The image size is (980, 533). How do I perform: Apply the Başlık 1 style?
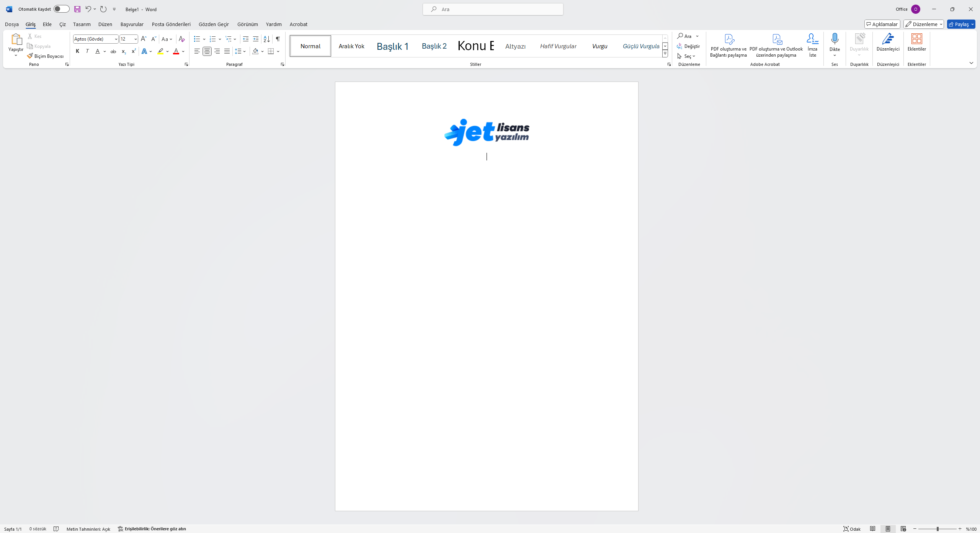[x=392, y=46]
